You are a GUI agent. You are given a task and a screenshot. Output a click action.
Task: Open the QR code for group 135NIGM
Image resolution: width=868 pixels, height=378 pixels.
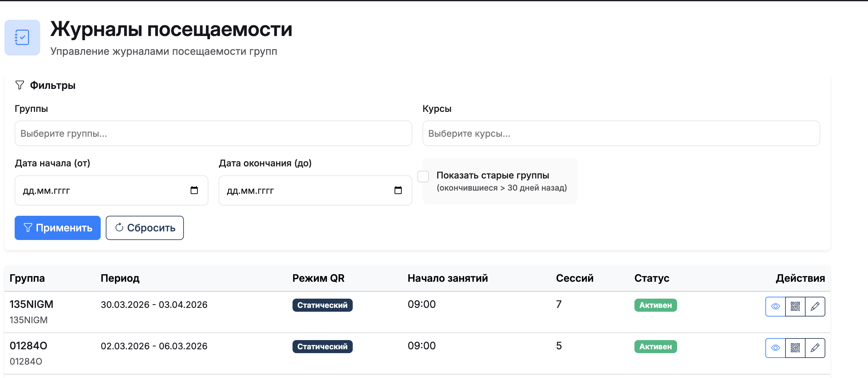click(795, 306)
